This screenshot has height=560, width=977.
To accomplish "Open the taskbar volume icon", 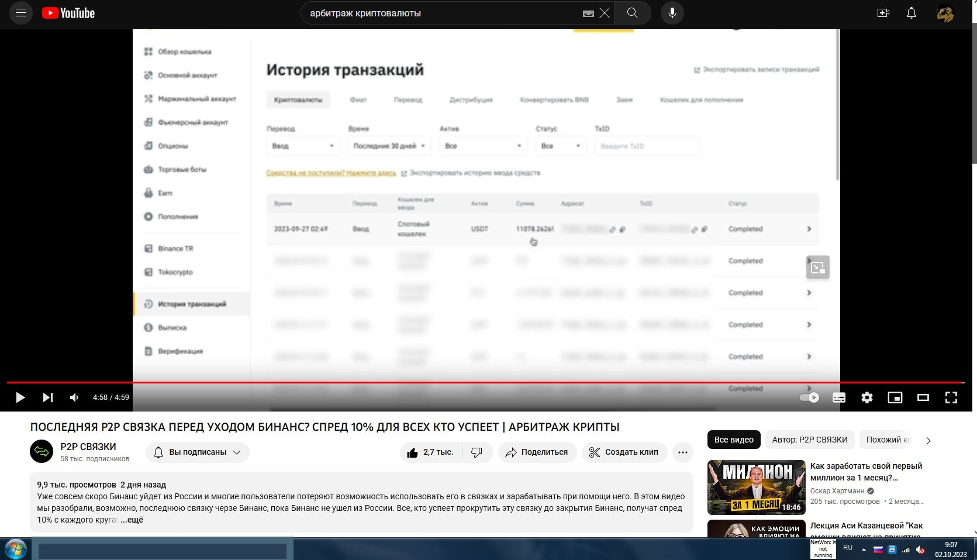I will tap(920, 549).
